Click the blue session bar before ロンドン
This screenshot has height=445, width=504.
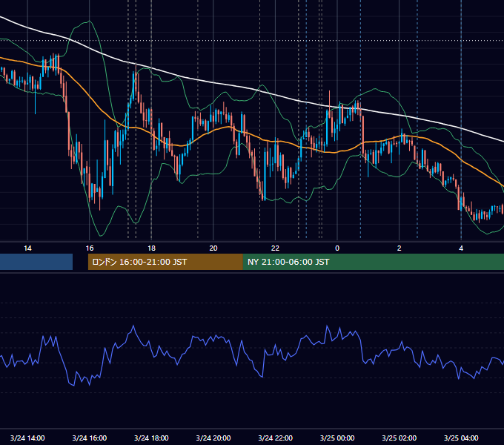tap(36, 262)
